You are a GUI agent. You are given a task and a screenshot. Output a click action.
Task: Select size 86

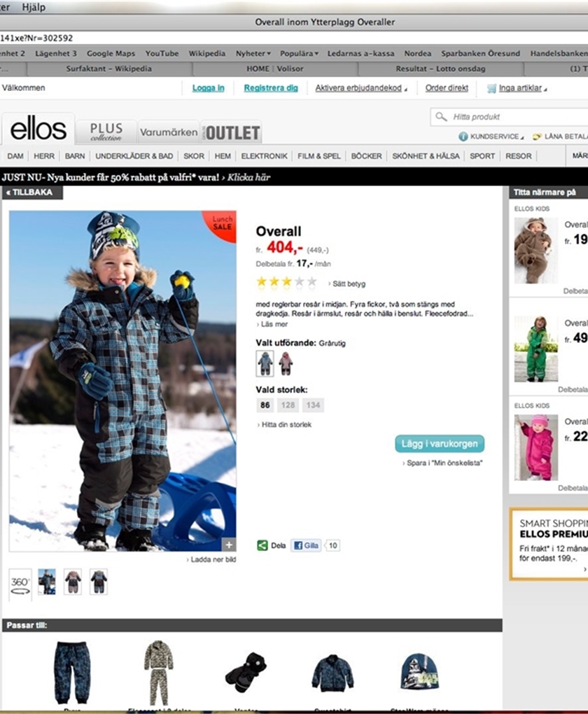[265, 405]
